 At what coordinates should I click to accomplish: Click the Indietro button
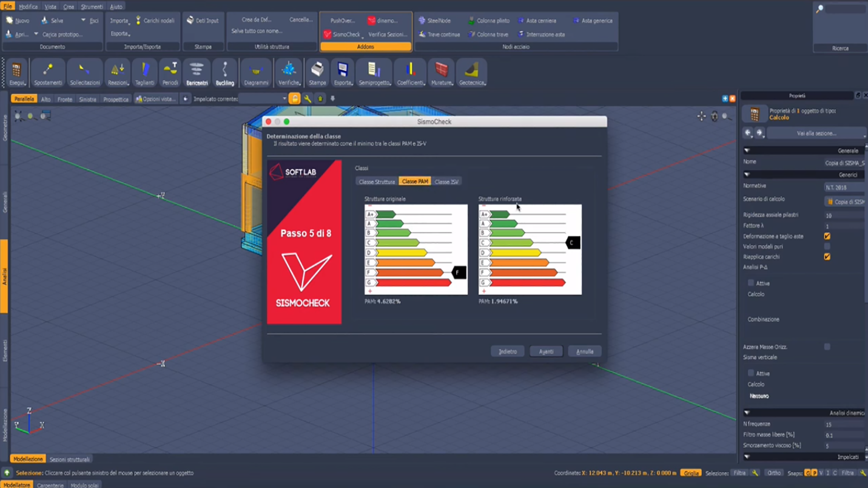[x=508, y=351]
